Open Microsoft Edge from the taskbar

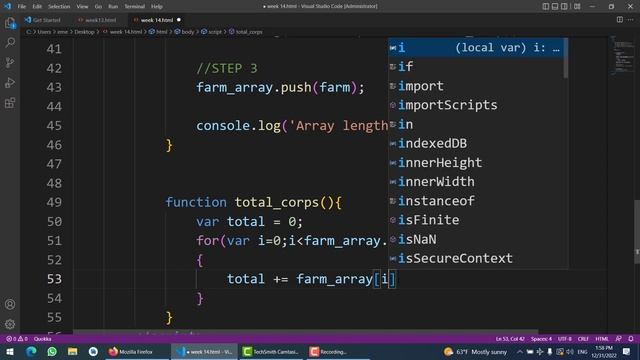click(31, 351)
